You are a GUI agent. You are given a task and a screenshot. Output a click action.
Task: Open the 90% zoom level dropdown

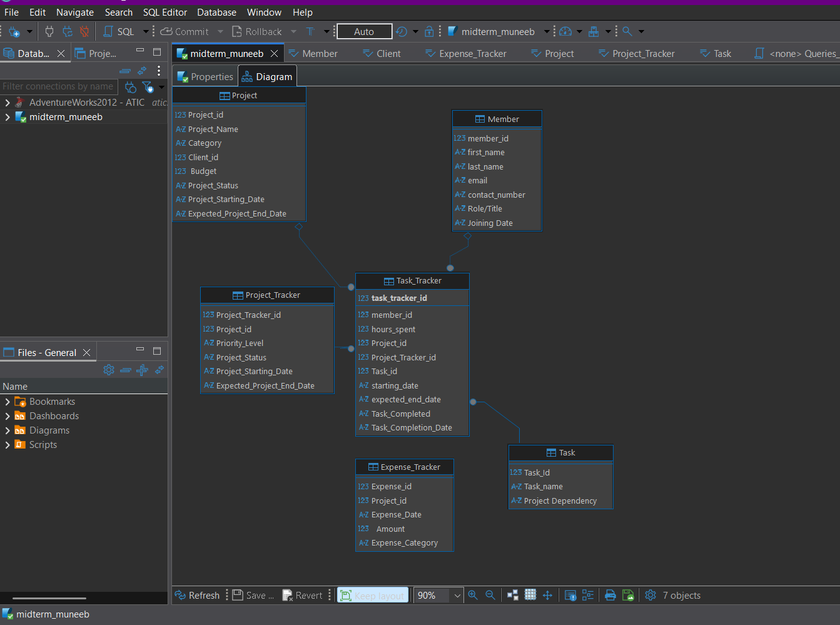pyautogui.click(x=457, y=596)
